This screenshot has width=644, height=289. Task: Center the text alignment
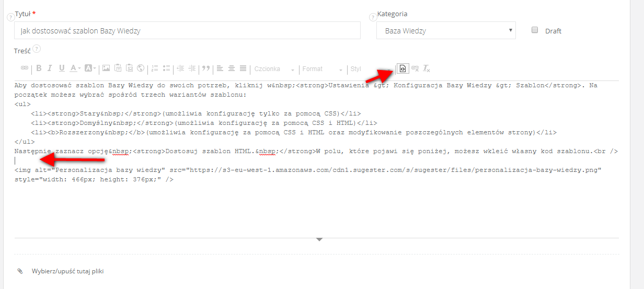232,68
